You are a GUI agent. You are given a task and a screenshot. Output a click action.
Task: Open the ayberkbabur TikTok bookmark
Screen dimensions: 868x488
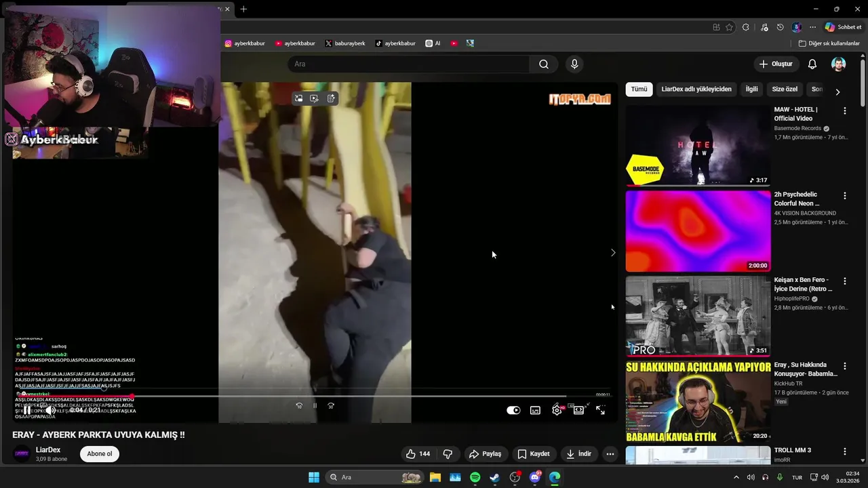(x=395, y=43)
